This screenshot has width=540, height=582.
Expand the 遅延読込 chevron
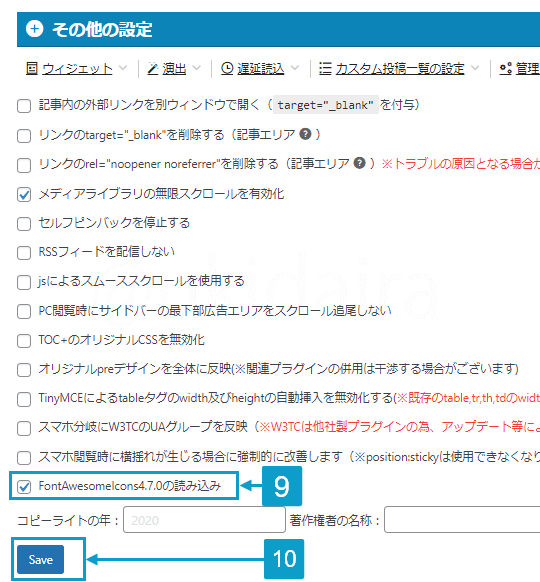click(x=295, y=68)
